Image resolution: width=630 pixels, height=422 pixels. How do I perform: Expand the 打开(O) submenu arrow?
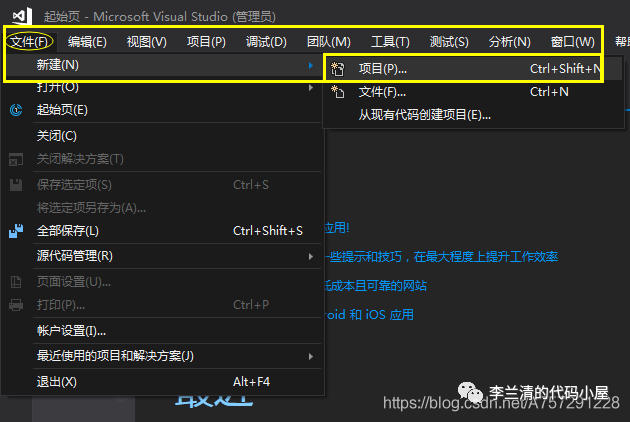311,87
